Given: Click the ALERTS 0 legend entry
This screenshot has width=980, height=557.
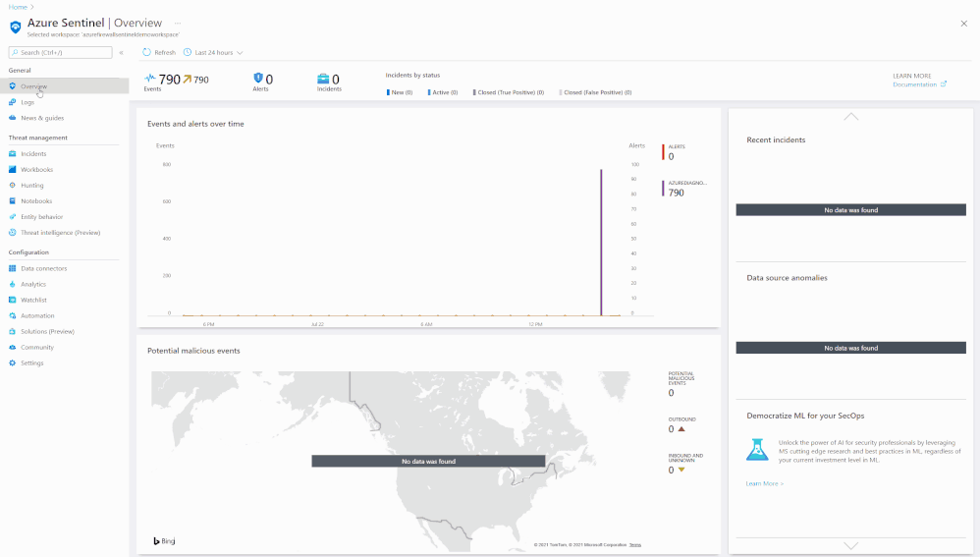Looking at the screenshot, I should click(675, 152).
